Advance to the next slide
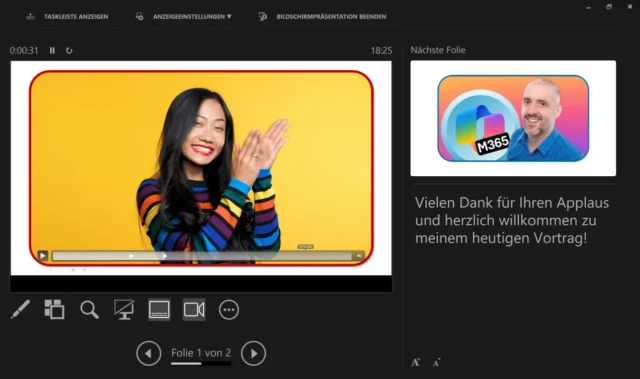 click(x=253, y=353)
